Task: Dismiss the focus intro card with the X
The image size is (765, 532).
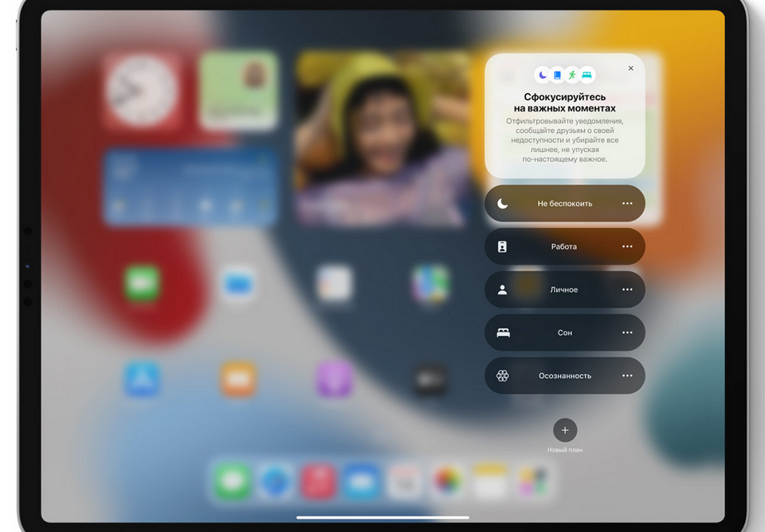Action: click(x=630, y=68)
